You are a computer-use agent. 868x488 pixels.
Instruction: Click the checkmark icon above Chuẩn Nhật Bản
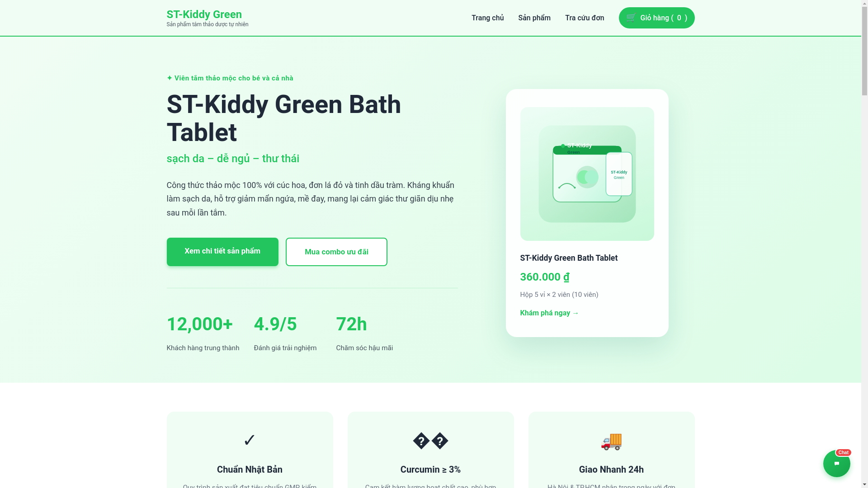pyautogui.click(x=250, y=441)
